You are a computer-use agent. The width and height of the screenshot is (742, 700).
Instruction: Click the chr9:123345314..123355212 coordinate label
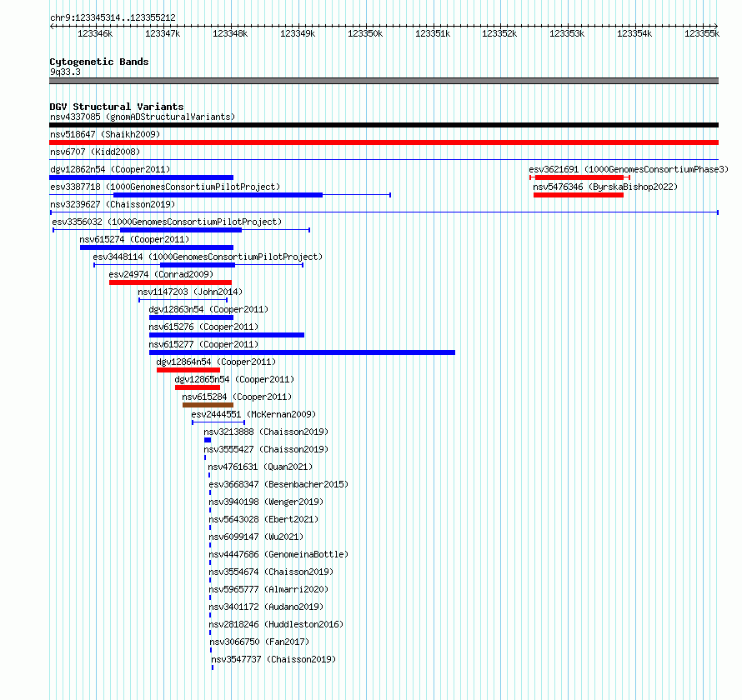click(113, 17)
